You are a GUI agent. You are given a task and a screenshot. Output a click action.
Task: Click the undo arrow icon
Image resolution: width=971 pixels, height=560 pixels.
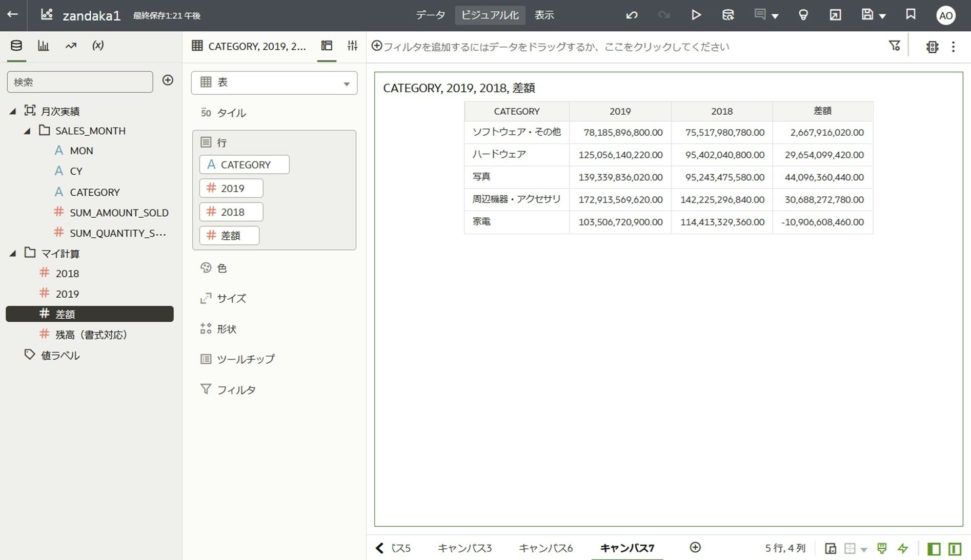(x=632, y=15)
